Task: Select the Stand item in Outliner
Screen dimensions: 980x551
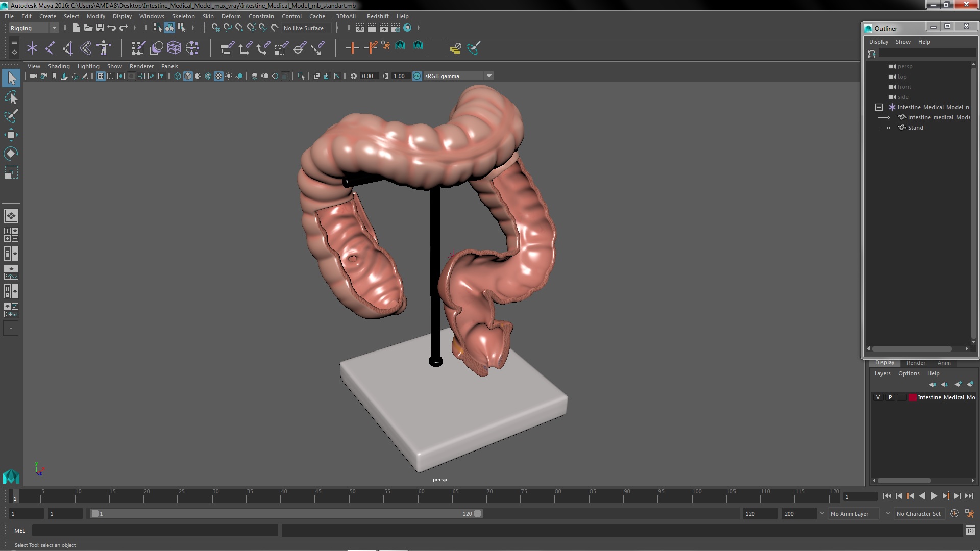Action: 915,128
